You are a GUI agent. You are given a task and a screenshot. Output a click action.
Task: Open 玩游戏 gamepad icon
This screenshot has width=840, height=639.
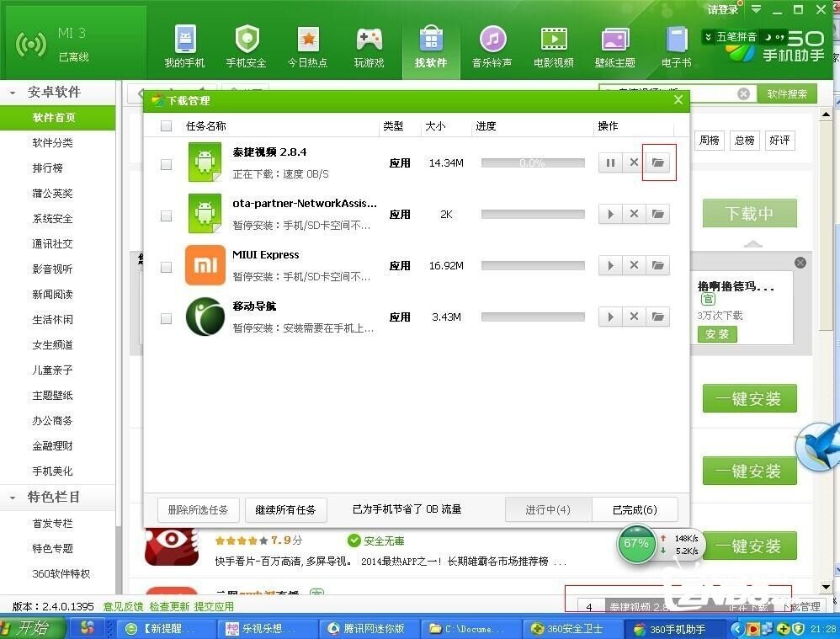pyautogui.click(x=369, y=45)
